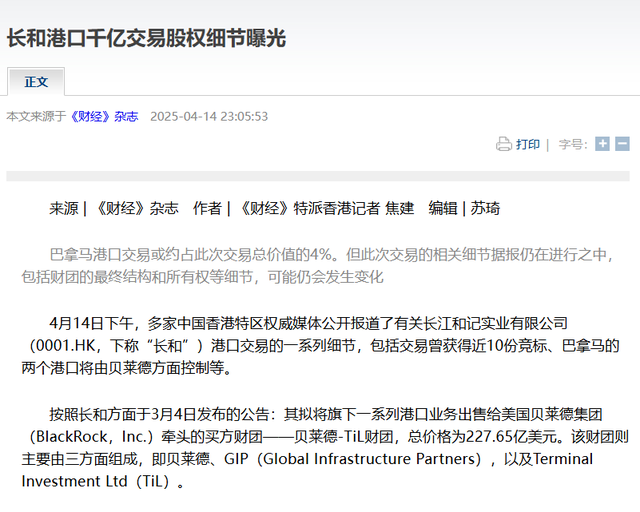
Task: Click the timestamp 2025-04-14 23:05:53
Action: click(x=209, y=117)
